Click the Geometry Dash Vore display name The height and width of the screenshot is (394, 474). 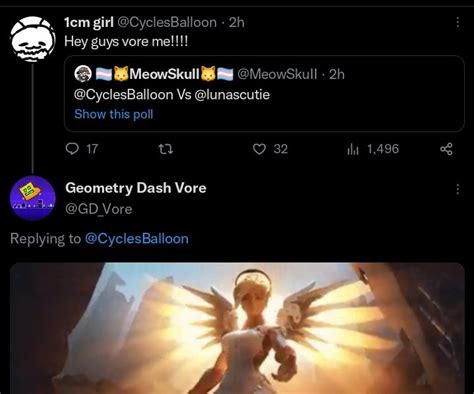pyautogui.click(x=136, y=188)
